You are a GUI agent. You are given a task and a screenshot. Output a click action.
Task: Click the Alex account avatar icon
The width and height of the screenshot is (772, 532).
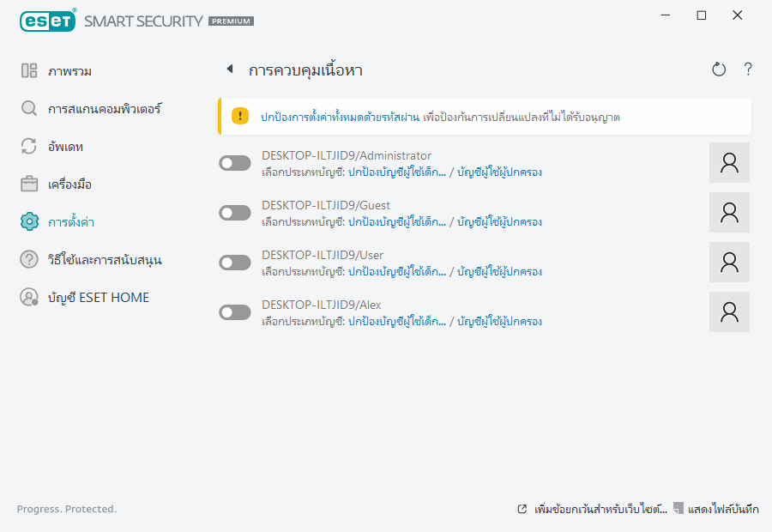pyautogui.click(x=729, y=312)
